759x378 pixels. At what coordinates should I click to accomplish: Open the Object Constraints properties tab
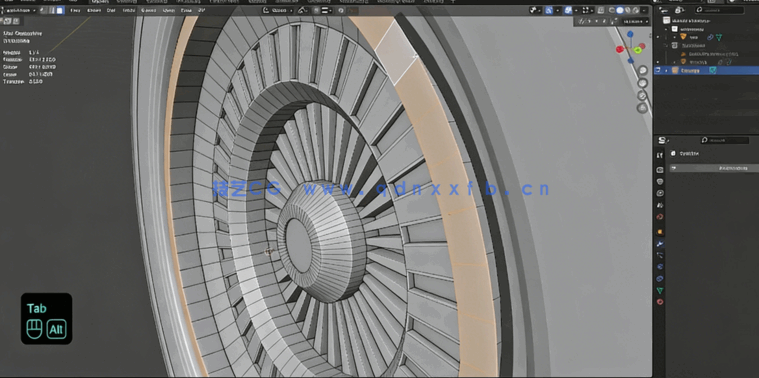point(659,279)
